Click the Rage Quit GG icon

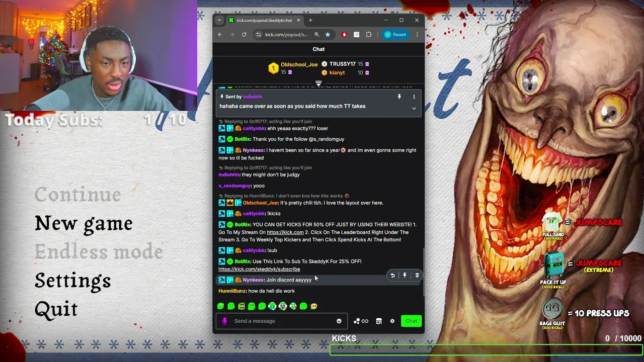coord(552,308)
